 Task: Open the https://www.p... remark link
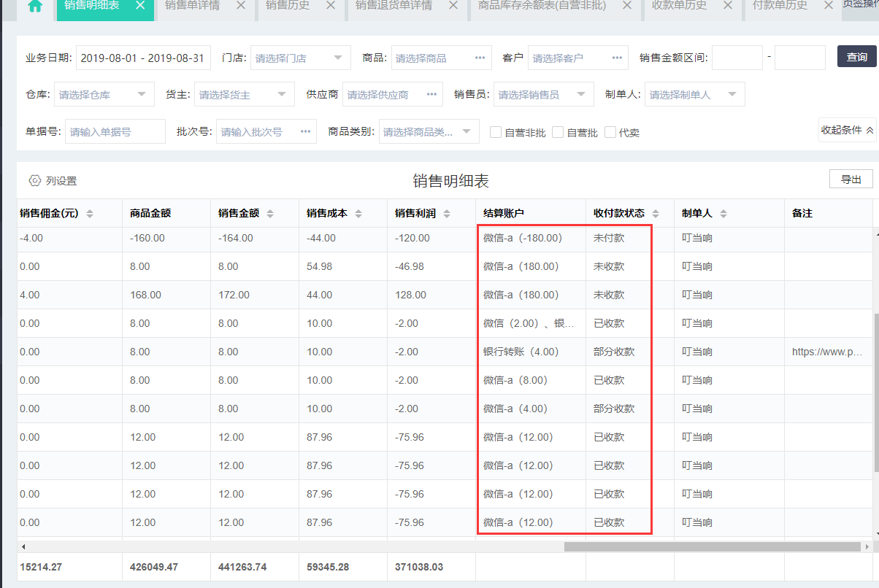[x=828, y=352]
